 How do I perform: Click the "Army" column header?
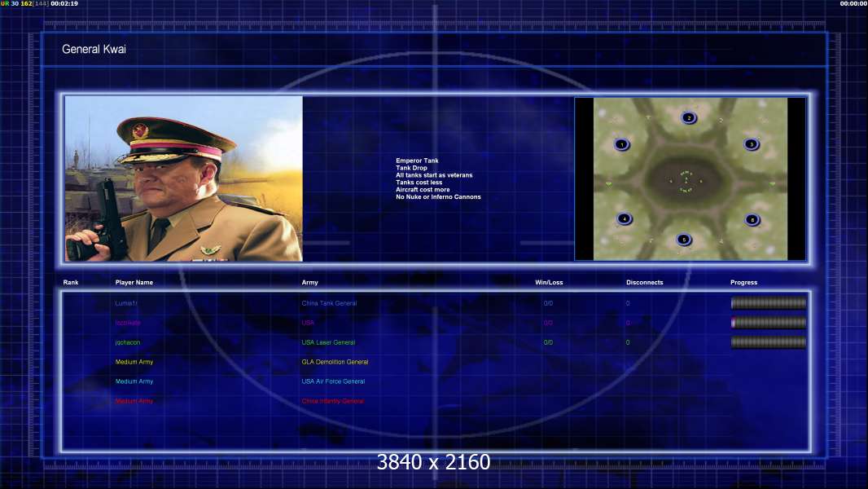click(x=310, y=283)
